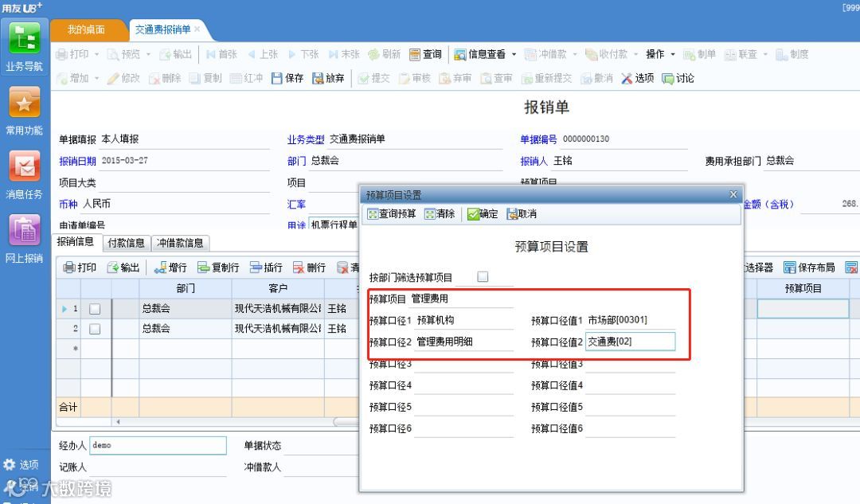Screen dimensions: 860x504
Task: Check the row 2 selection checkbox
Action: tap(95, 329)
